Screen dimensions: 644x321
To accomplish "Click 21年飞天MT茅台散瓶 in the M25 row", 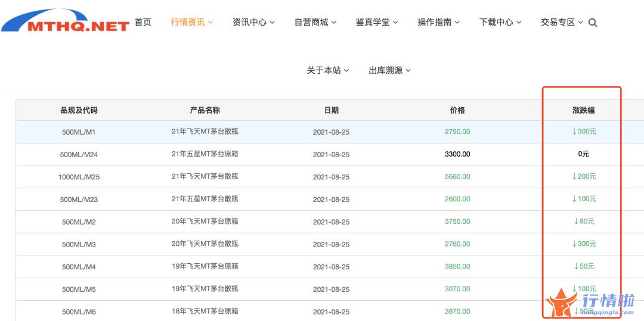I will click(x=205, y=176).
